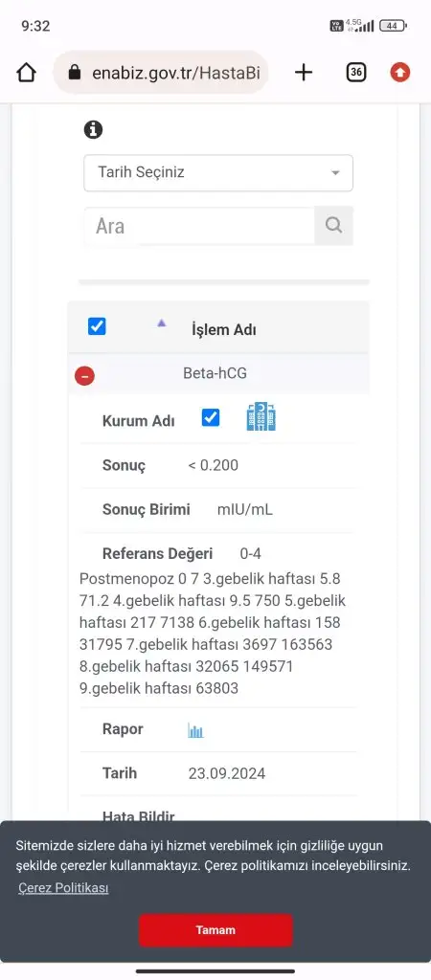This screenshot has width=431, height=980.
Task: Tap the browser home icon
Action: [26, 73]
